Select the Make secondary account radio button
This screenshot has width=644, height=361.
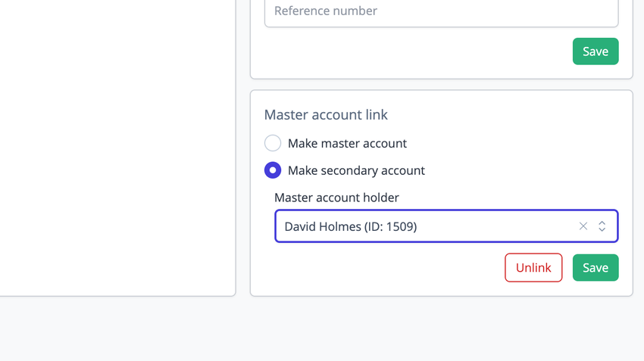[x=273, y=170]
